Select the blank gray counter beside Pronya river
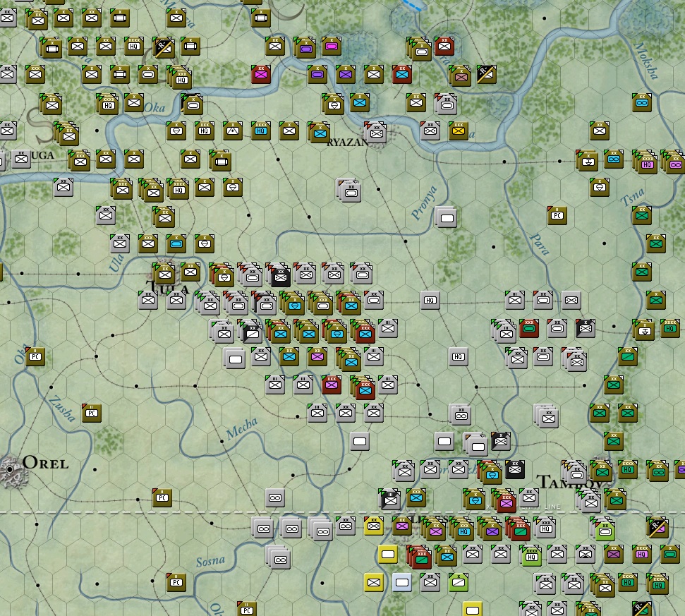685x616 pixels. tap(447, 218)
